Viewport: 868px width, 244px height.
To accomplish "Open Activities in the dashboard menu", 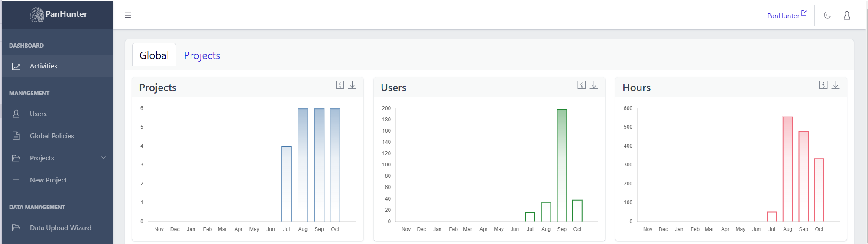I will (43, 66).
